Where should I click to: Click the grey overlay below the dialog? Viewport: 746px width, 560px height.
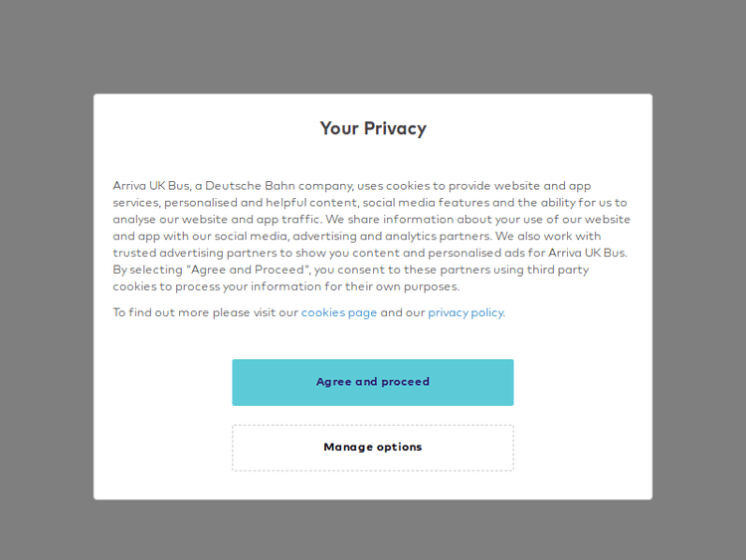point(373,530)
